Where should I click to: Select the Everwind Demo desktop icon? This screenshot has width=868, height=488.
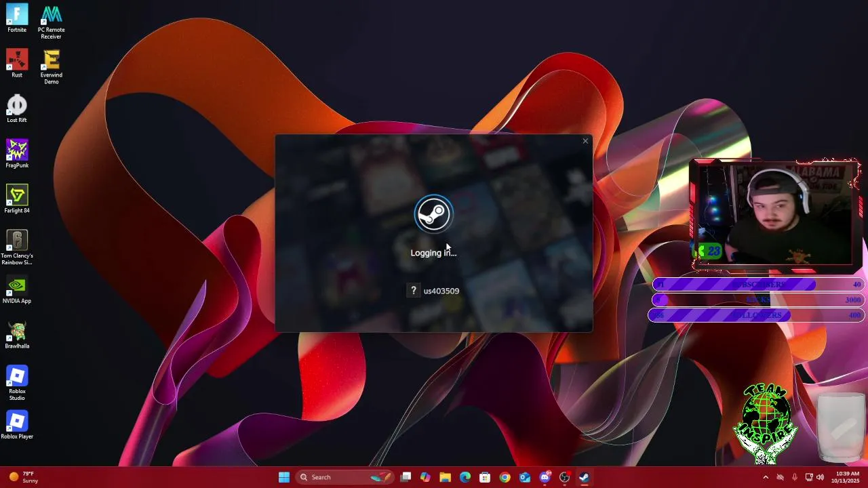pos(51,66)
